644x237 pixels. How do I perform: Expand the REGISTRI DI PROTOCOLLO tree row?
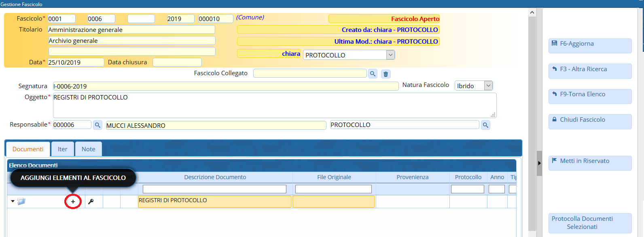pos(13,201)
